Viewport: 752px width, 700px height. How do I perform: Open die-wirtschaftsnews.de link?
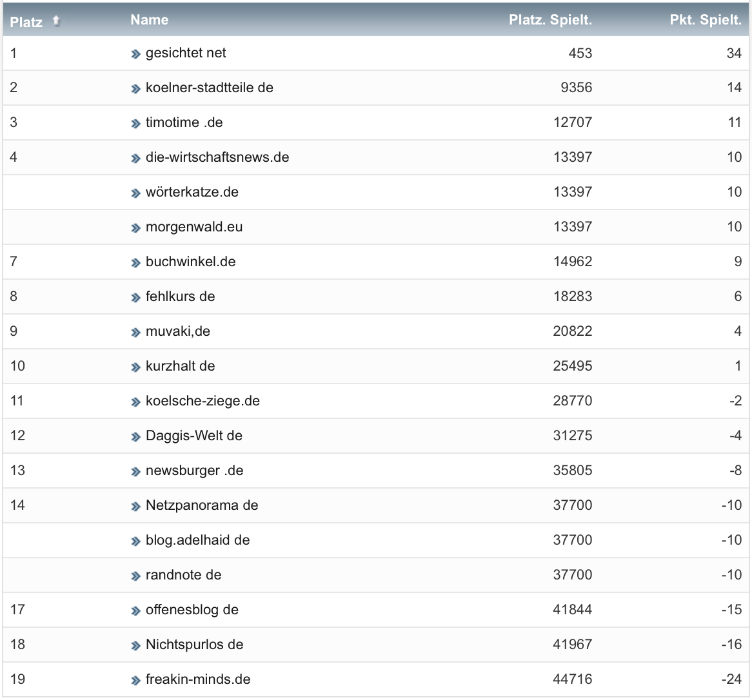pyautogui.click(x=217, y=157)
